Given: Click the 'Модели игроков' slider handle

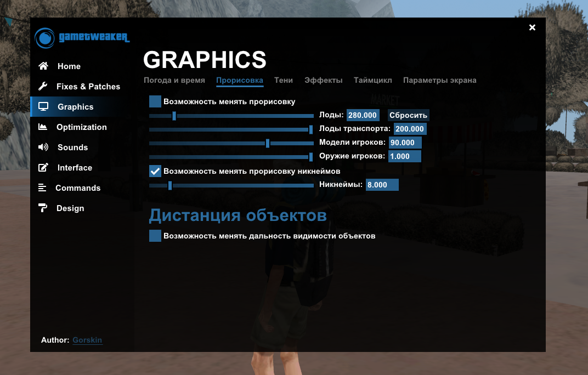Looking at the screenshot, I should [268, 143].
